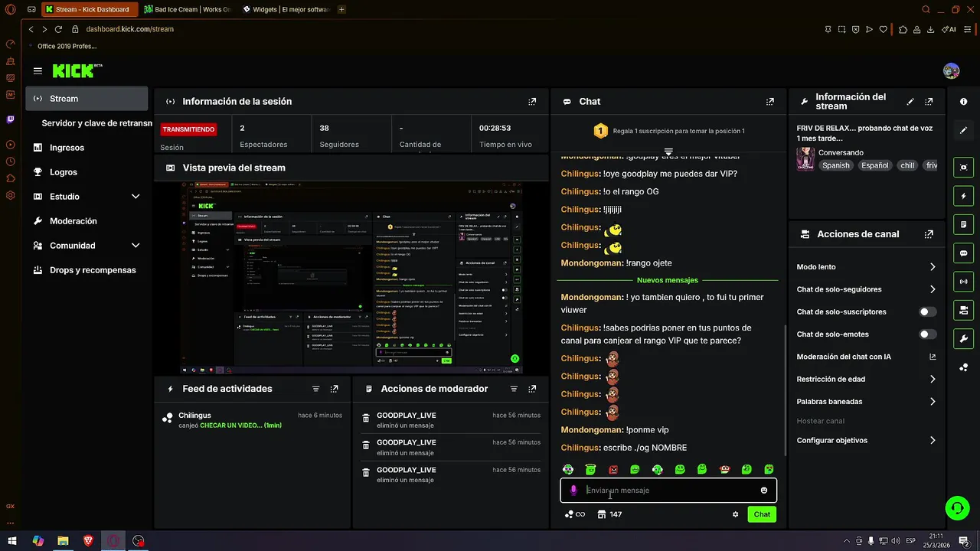This screenshot has width=980, height=551.
Task: Click the info icon in right sidebar
Action: pyautogui.click(x=963, y=101)
